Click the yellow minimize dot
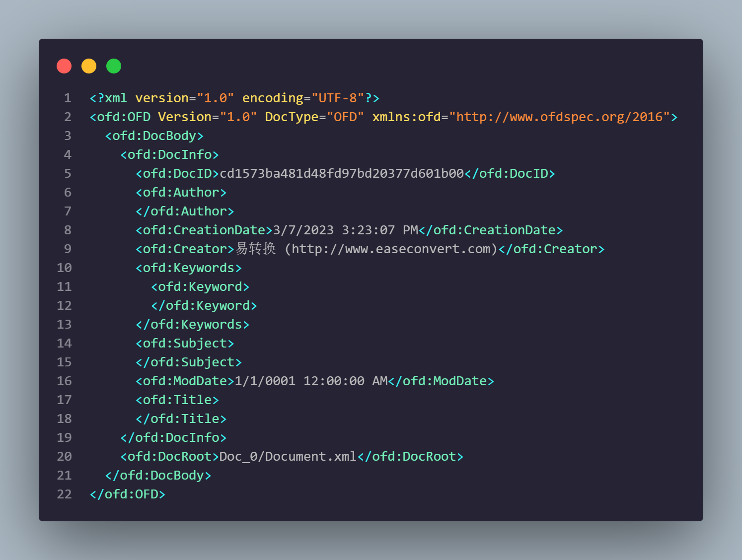 click(89, 66)
